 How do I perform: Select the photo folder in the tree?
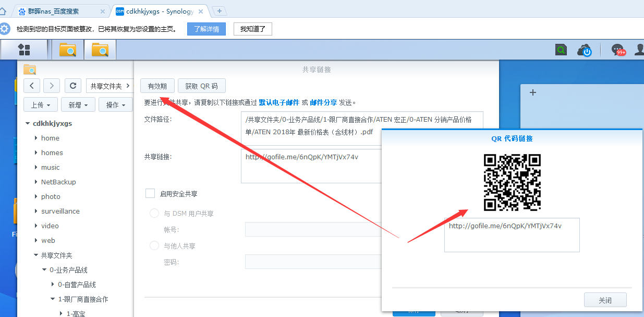(51, 196)
